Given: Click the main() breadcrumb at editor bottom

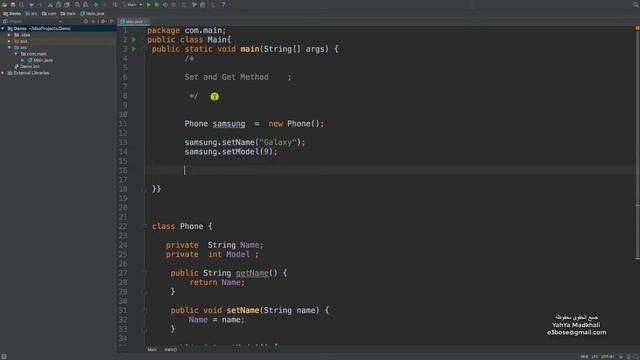Looking at the screenshot, I should click(x=171, y=350).
